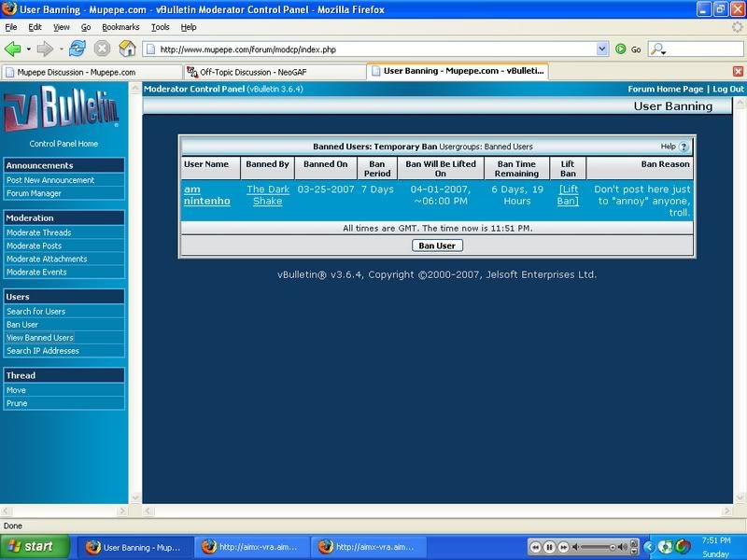Click Prune under Thread section
Image resolution: width=747 pixels, height=560 pixels.
tap(17, 403)
